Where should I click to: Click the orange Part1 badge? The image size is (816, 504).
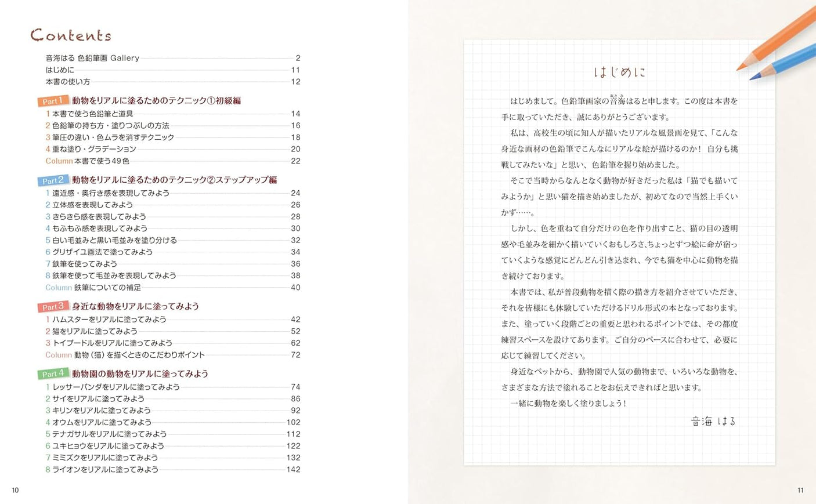(53, 101)
